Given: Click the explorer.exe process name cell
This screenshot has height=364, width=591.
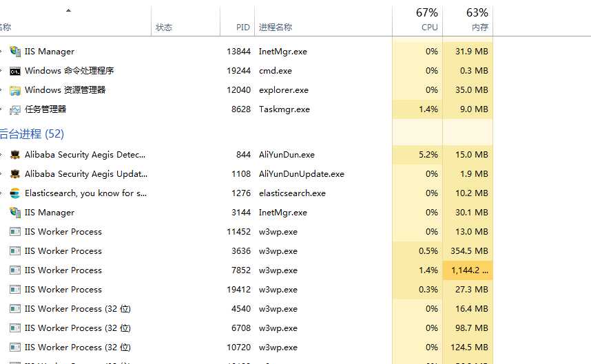Looking at the screenshot, I should pos(283,90).
